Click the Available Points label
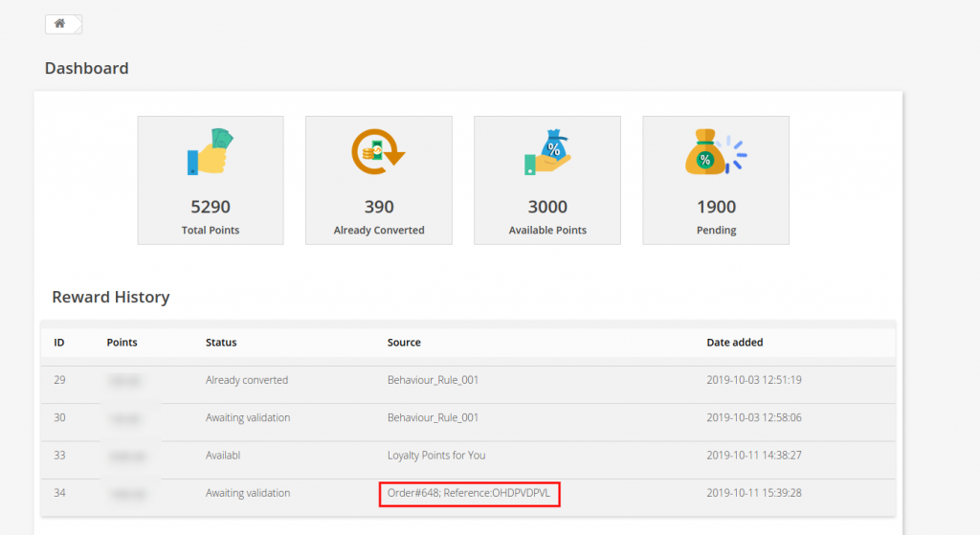This screenshot has height=535, width=980. [547, 230]
